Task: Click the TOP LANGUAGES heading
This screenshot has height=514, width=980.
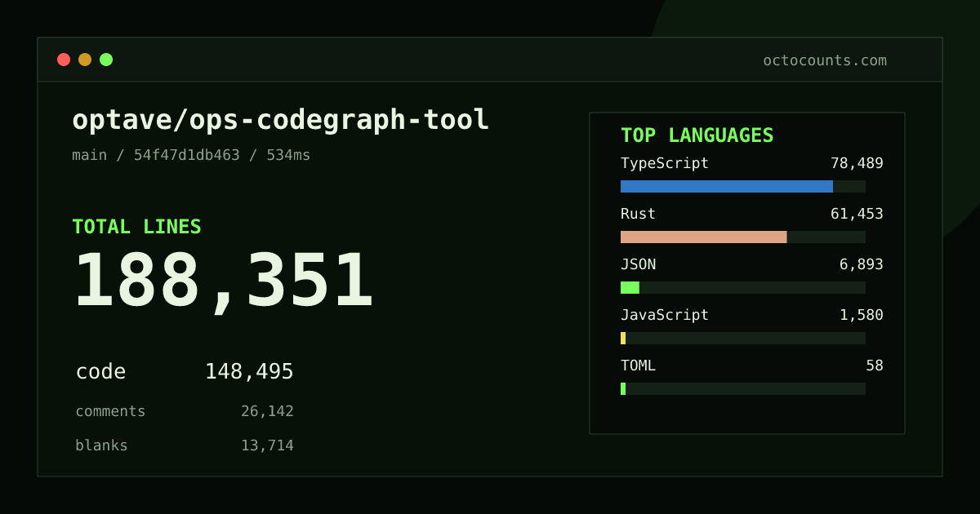Action: 697,135
